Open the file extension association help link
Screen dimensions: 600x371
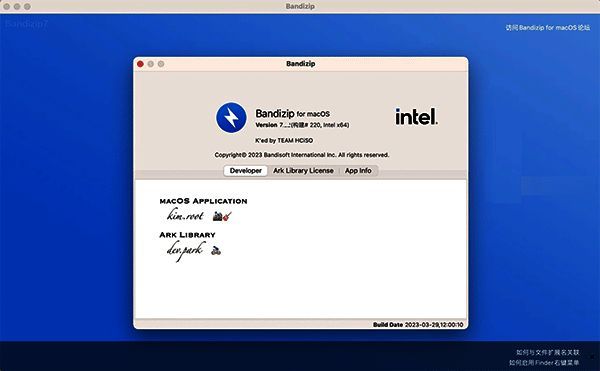tap(547, 352)
